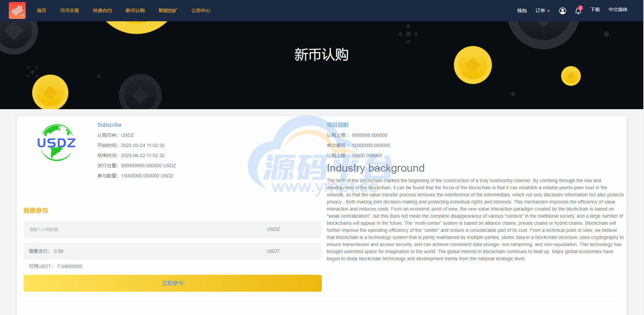
Task: Click the 下载 download link
Action: pyautogui.click(x=595, y=9)
